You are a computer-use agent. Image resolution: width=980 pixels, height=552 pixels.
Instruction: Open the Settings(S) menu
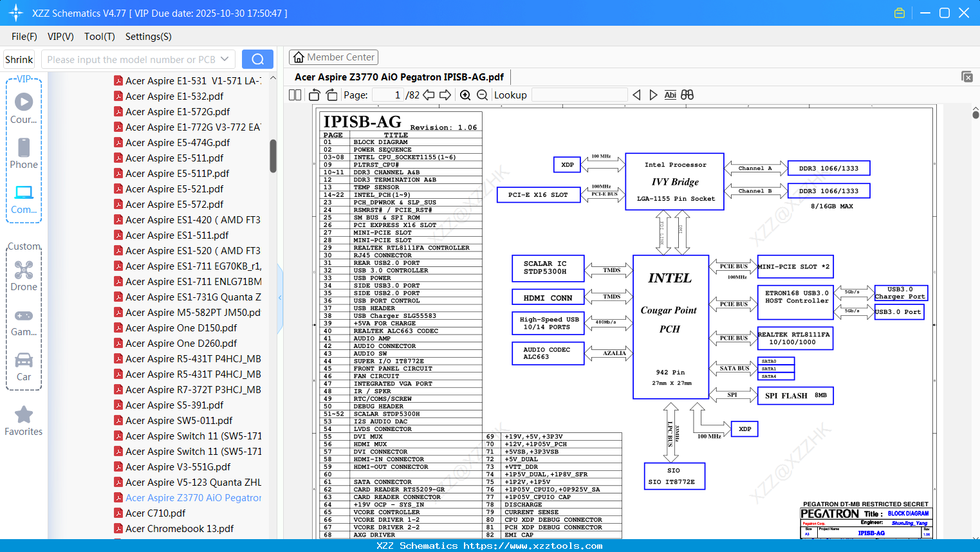148,37
